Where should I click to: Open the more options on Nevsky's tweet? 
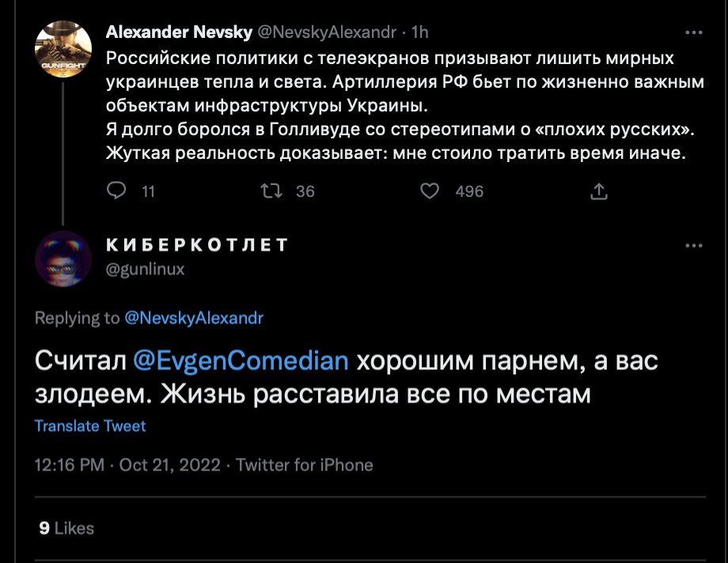click(x=693, y=32)
